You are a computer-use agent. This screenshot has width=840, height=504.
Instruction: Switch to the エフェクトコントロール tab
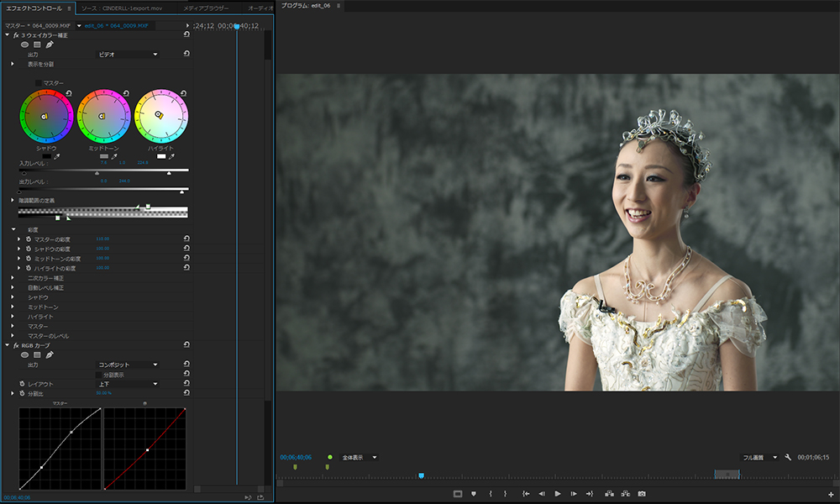pos(34,8)
